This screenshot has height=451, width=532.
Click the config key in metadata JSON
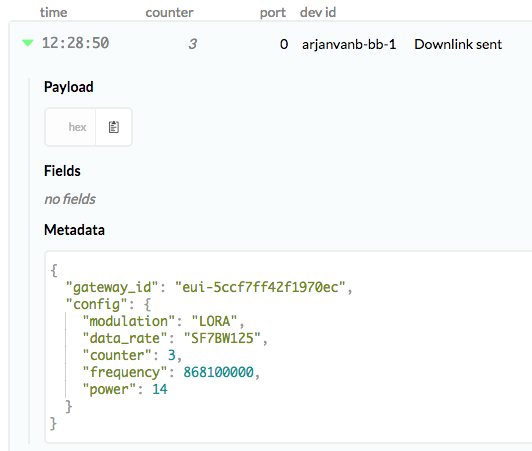pyautogui.click(x=96, y=304)
